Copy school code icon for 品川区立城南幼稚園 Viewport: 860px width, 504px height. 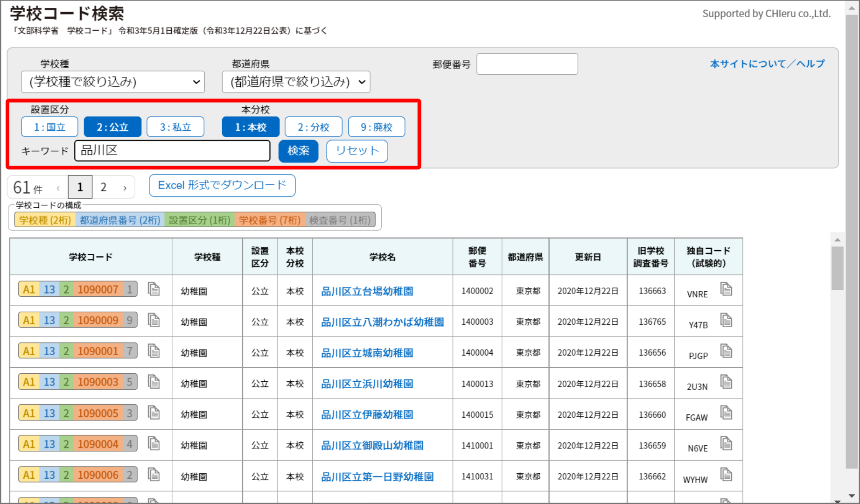tap(154, 350)
